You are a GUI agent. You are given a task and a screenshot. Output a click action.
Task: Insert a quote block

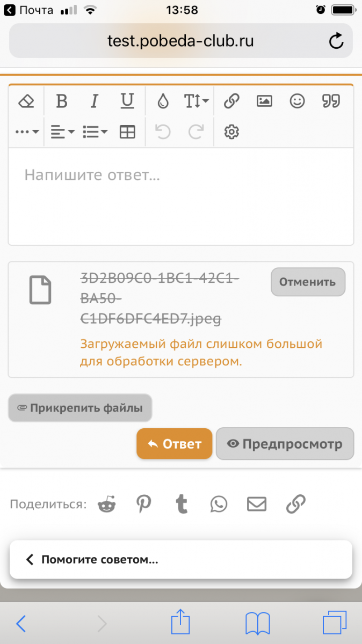pos(331,101)
